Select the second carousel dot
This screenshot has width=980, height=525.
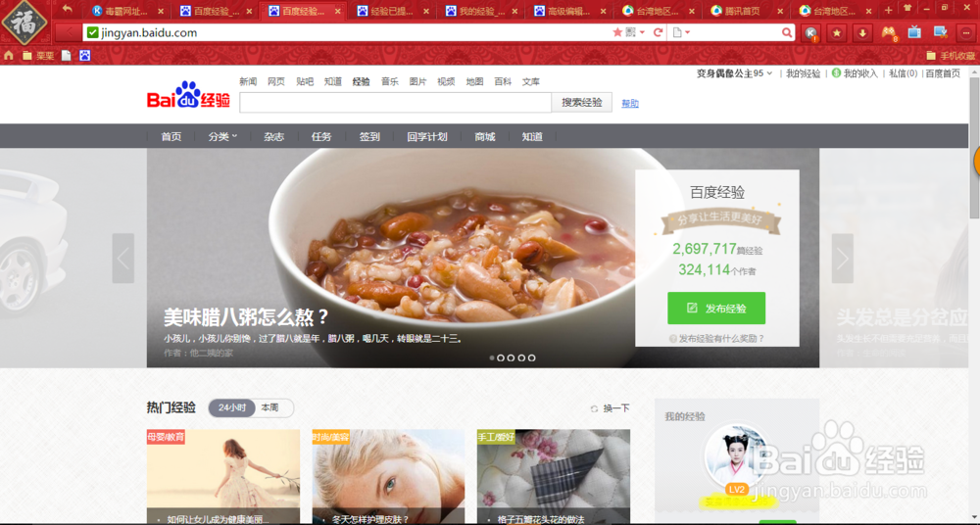tap(501, 358)
